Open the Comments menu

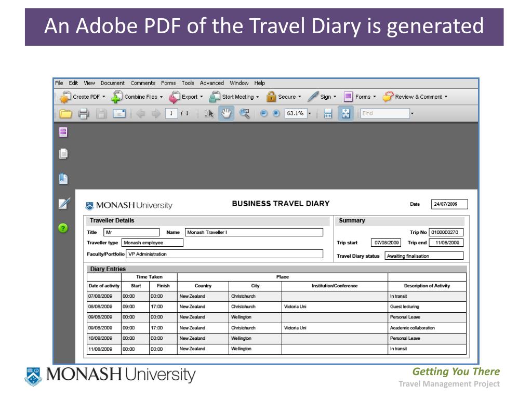(143, 83)
